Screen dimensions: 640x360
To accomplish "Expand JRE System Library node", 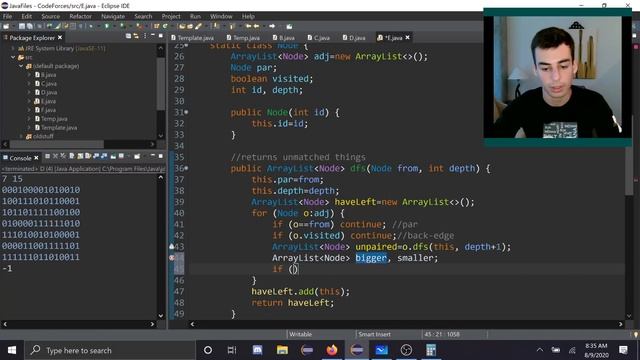I will click(x=13, y=48).
